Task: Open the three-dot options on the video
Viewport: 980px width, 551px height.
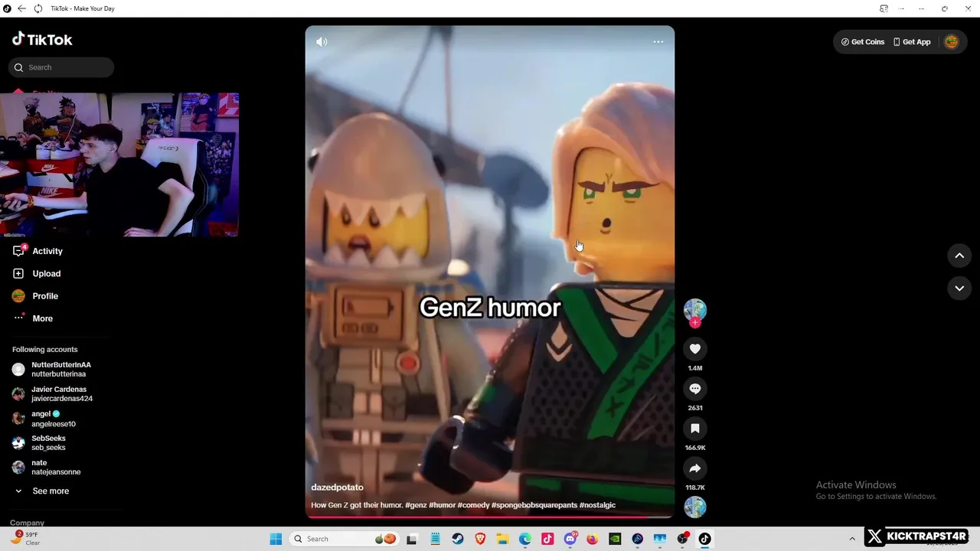Action: point(658,42)
